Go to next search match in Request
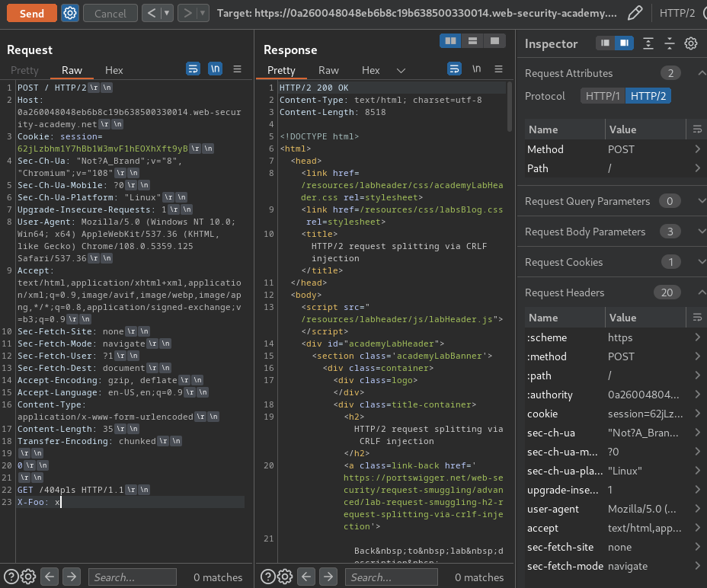 coord(72,577)
